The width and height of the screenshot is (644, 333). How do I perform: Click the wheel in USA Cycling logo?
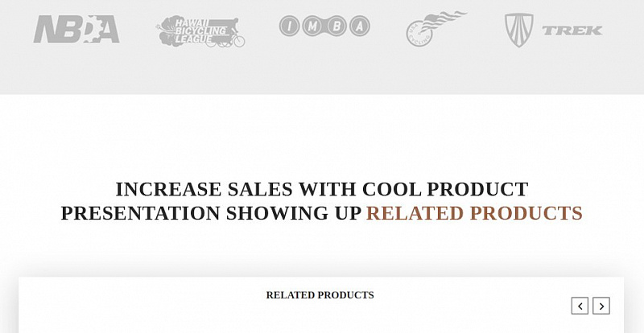coord(419,34)
